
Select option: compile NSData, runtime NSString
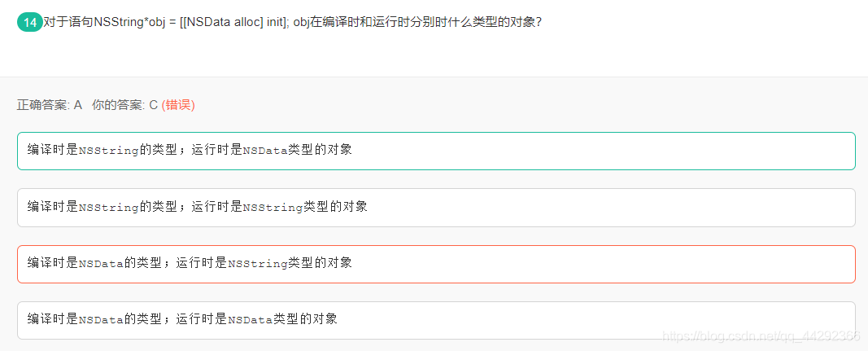(436, 264)
